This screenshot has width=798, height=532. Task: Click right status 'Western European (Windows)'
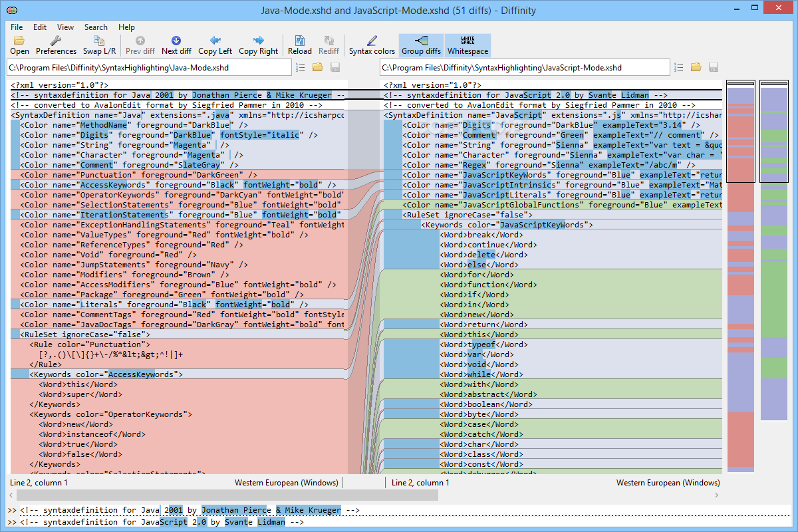click(x=668, y=483)
